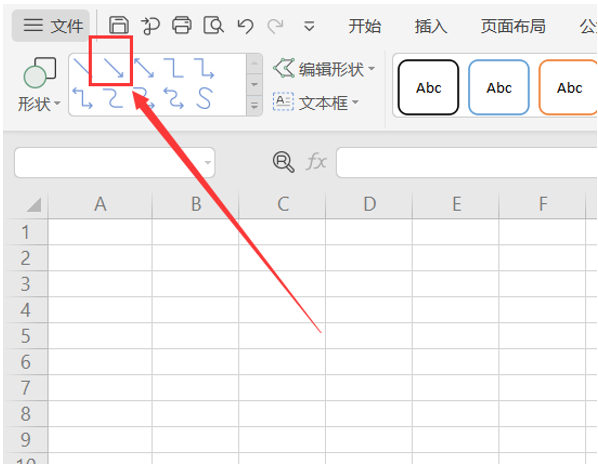Expand the quick access toolbar customize arrow

[x=309, y=26]
